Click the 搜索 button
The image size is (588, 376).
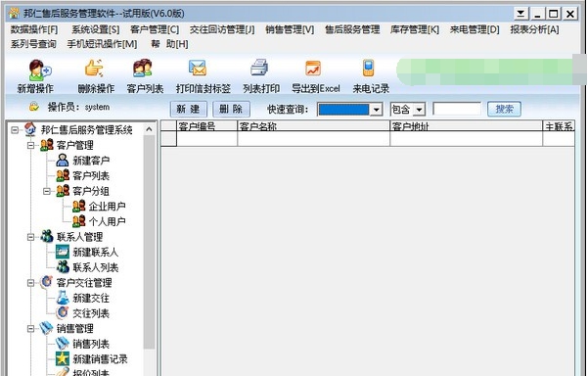505,109
